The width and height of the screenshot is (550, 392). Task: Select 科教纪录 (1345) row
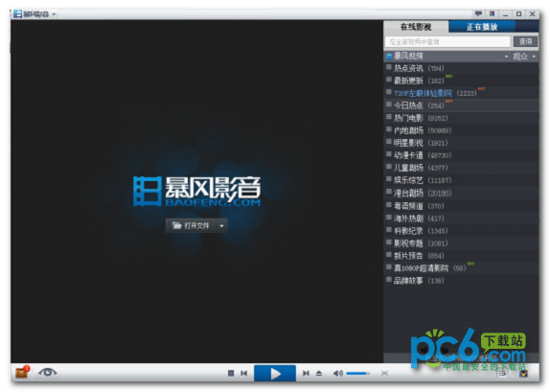(x=461, y=231)
